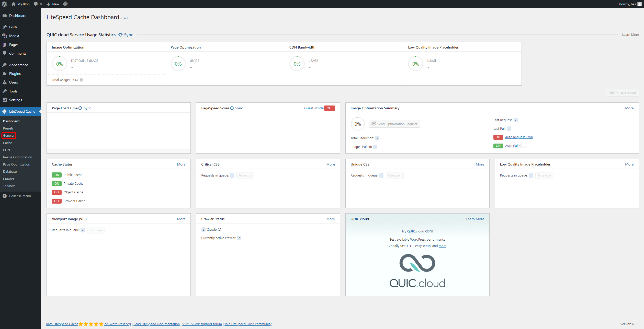Open the comments bubble icon in the top bar
Screen dimensions: 644x329
coord(36,4)
